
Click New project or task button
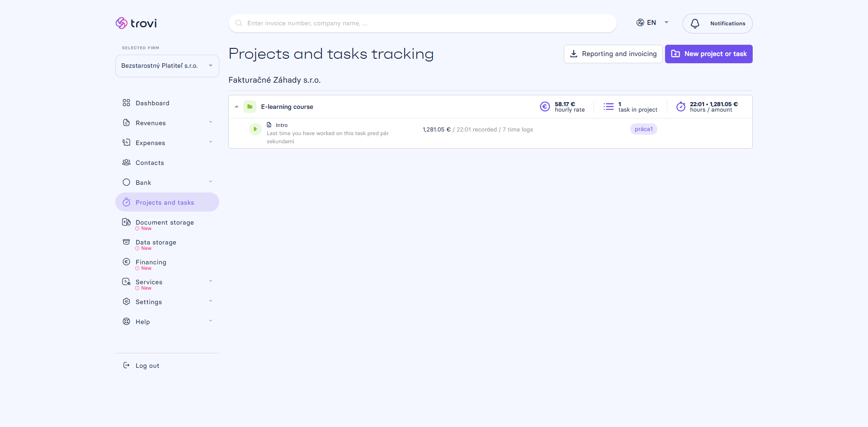tap(709, 54)
